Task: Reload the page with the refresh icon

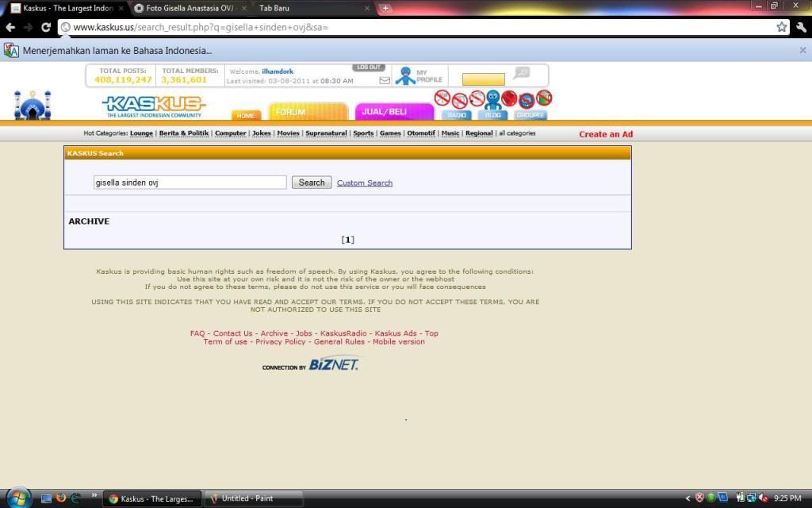Action: coord(46,28)
